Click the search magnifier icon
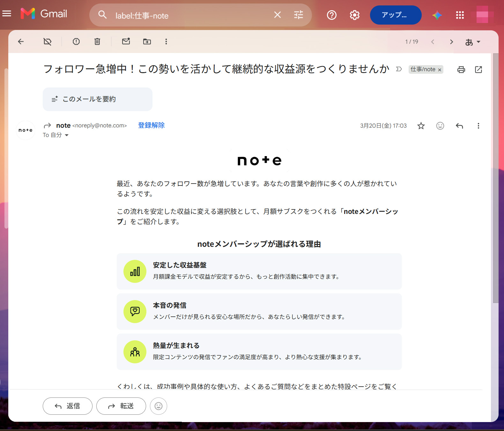The width and height of the screenshot is (504, 431). [102, 14]
